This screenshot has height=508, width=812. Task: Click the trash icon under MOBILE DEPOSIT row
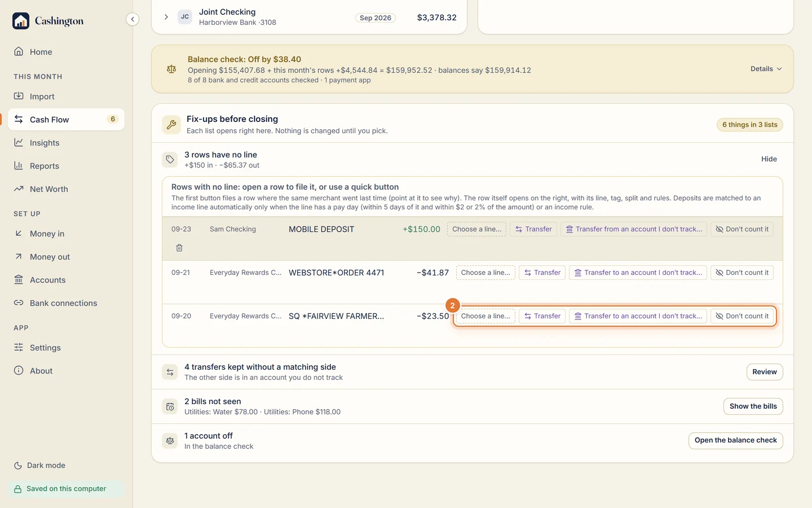(x=179, y=248)
